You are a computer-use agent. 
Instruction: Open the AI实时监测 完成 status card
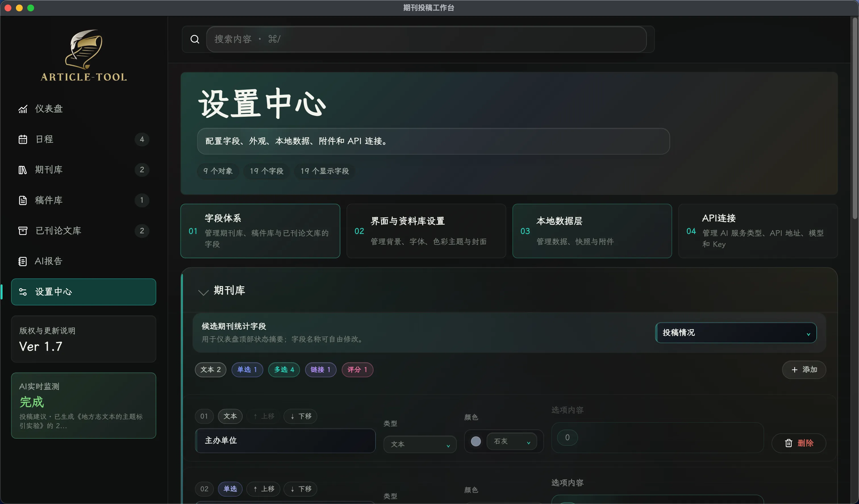(84, 405)
